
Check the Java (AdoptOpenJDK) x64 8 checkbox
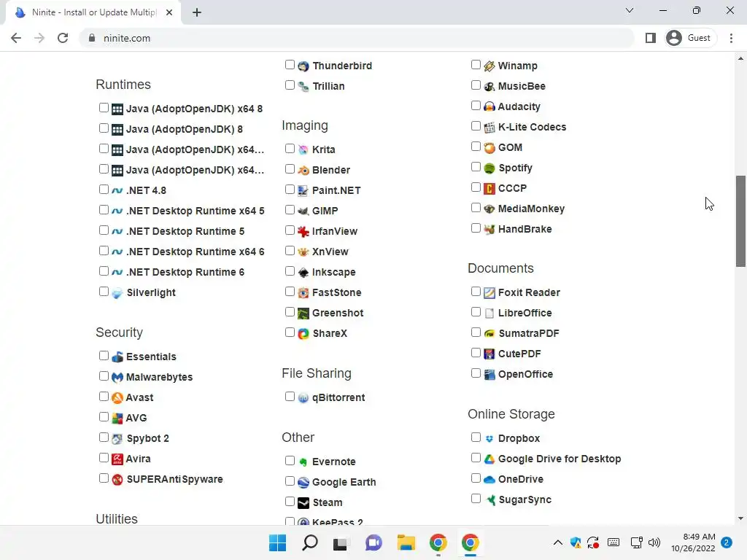click(x=104, y=108)
